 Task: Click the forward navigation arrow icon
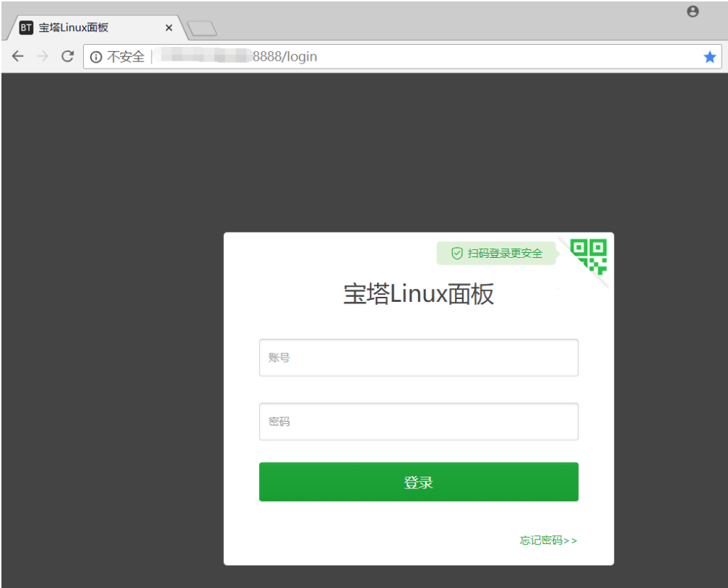(x=42, y=56)
